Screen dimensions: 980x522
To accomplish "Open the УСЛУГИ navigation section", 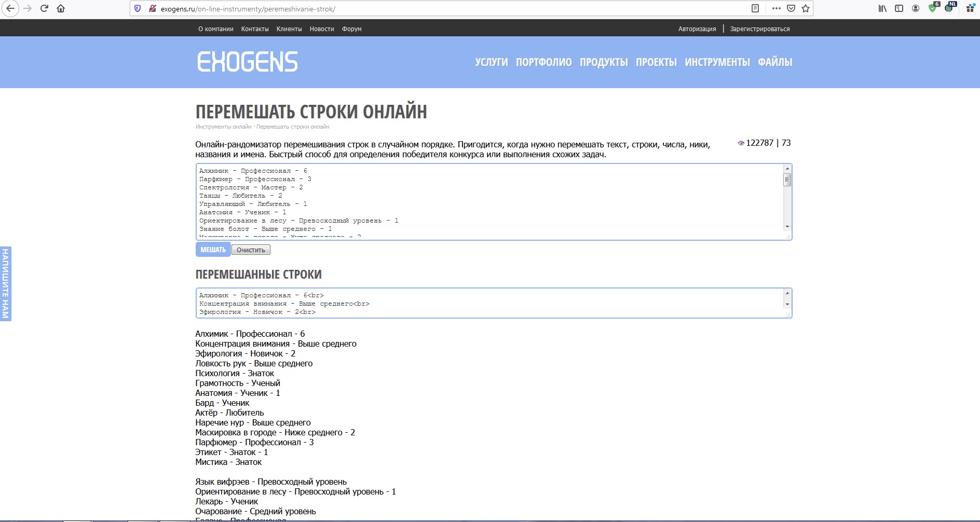I will [492, 62].
